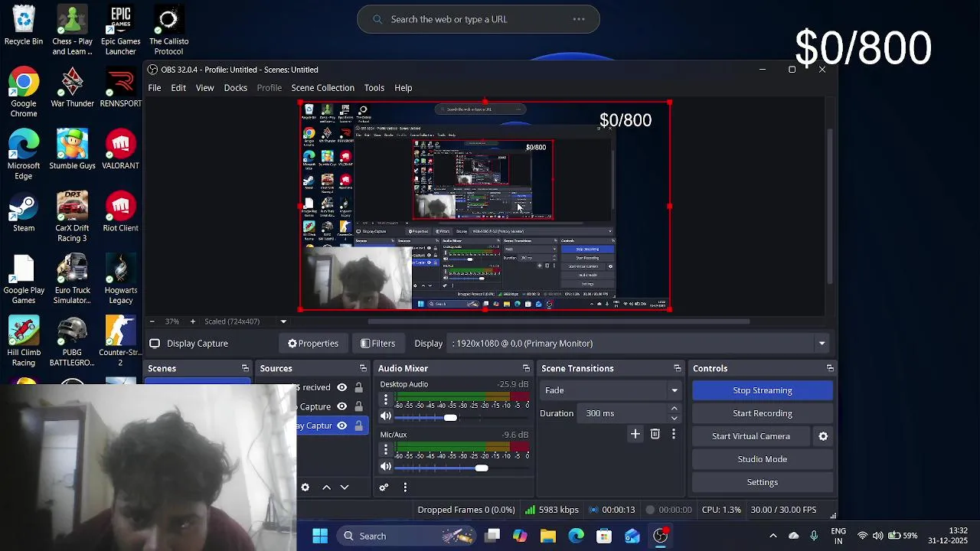Open advanced audio properties gears icon

[x=384, y=487]
